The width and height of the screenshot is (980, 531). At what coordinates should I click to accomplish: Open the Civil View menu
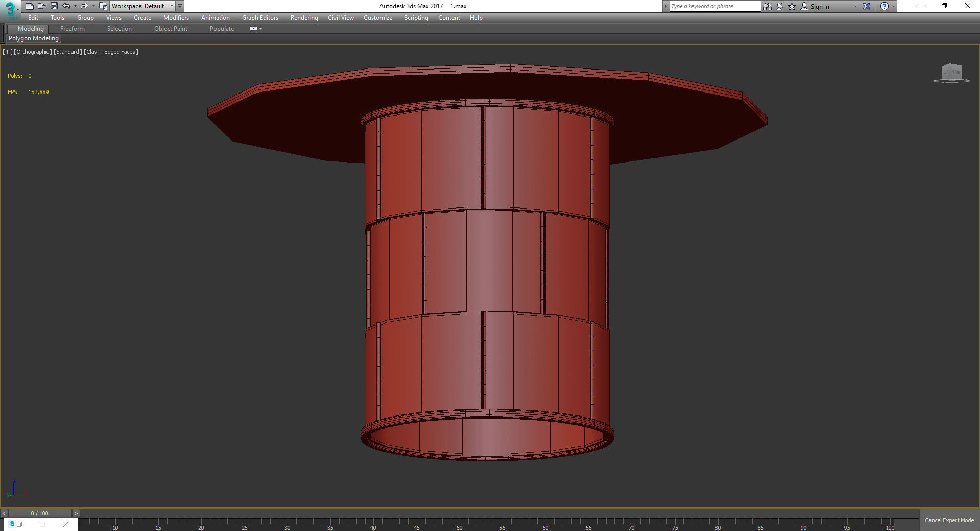point(341,18)
